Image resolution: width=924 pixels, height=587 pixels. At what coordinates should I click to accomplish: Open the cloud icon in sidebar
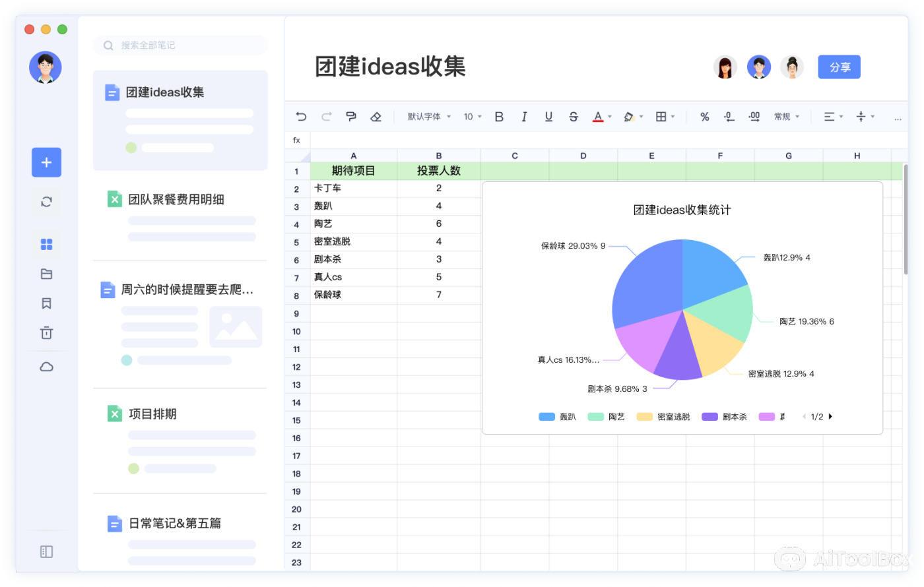point(46,367)
